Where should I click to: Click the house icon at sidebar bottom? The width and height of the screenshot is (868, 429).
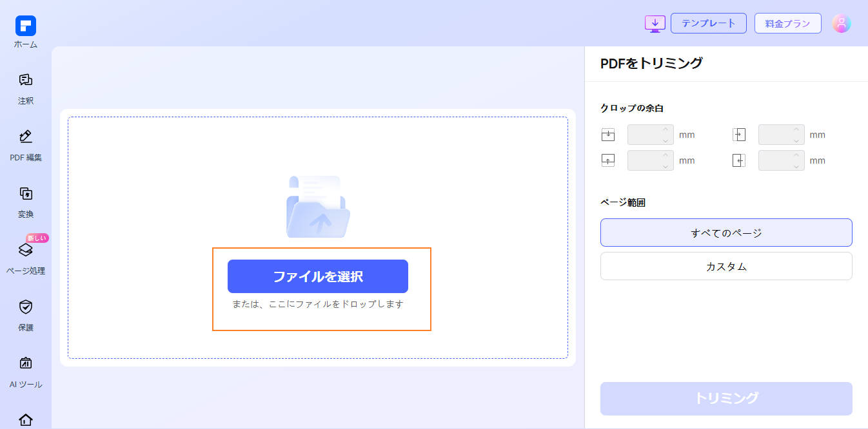26,420
